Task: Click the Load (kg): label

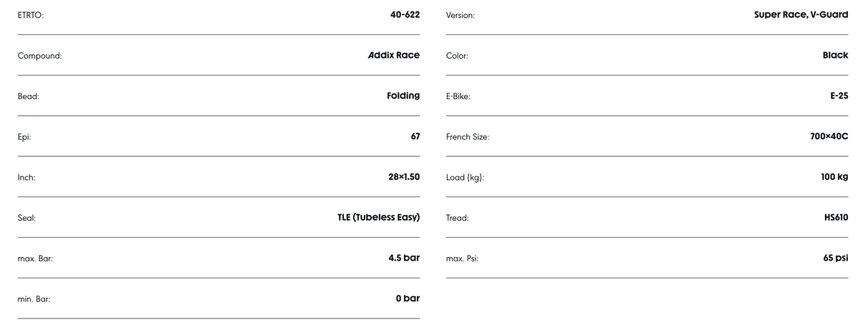Action: [x=465, y=178]
